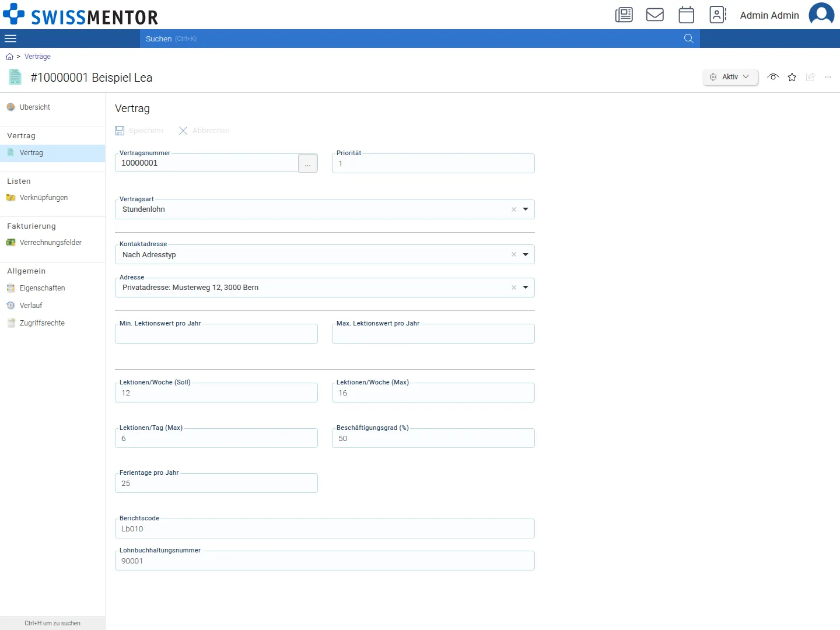
Task: Toggle the hamburger menu
Action: (10, 38)
